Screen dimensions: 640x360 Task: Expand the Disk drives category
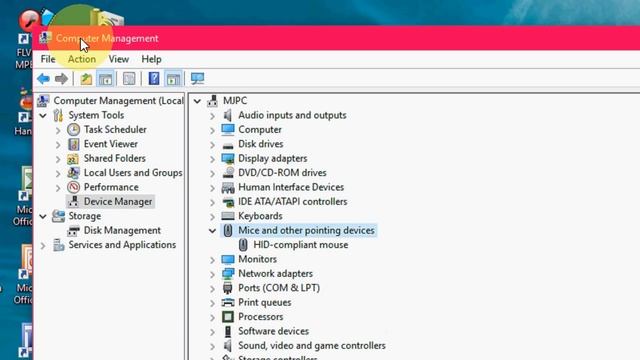[212, 144]
